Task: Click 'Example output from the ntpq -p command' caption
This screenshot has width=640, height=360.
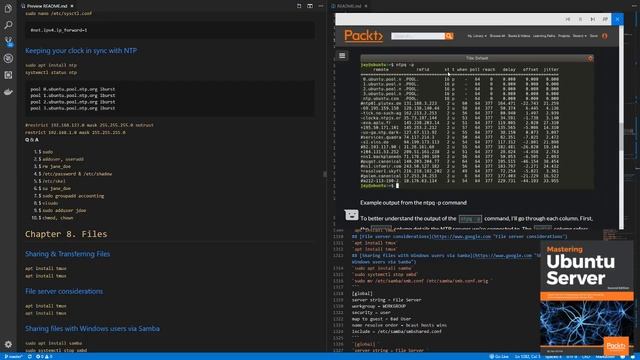Action: [x=413, y=202]
